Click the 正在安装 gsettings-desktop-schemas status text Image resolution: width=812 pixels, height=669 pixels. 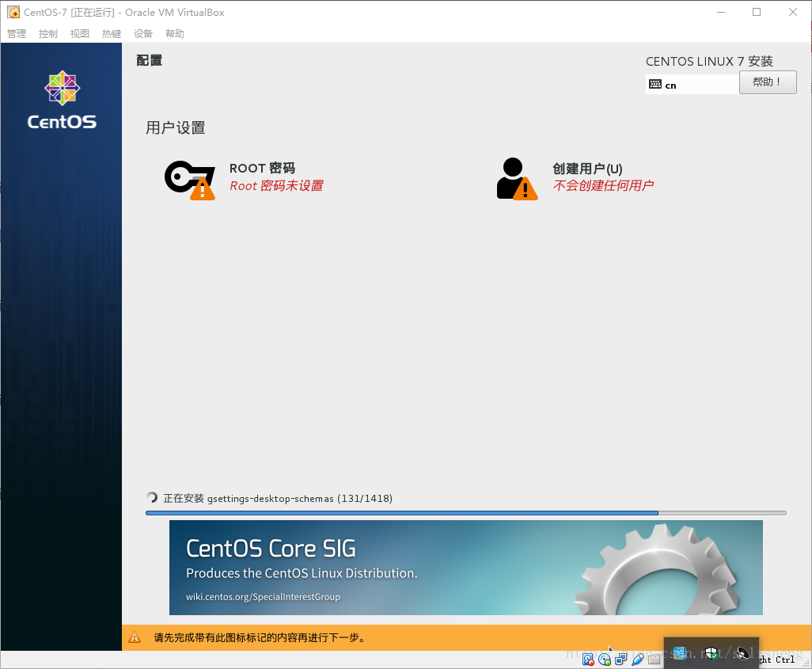(278, 499)
